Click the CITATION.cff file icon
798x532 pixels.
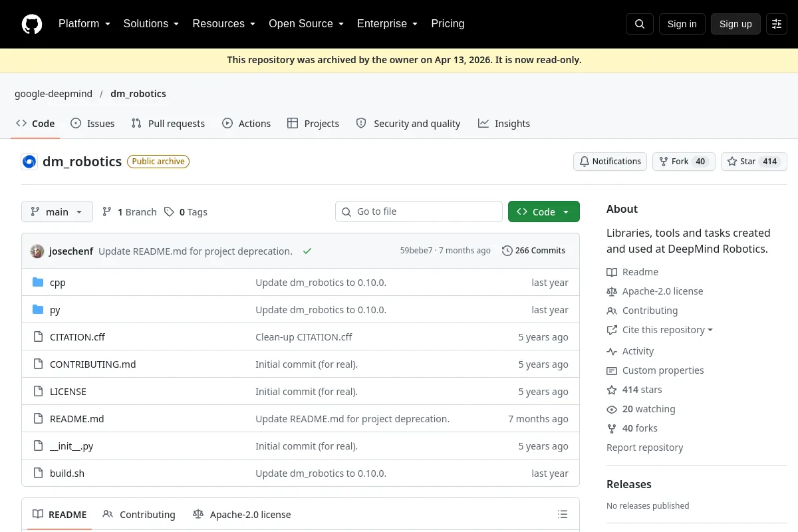(x=38, y=336)
